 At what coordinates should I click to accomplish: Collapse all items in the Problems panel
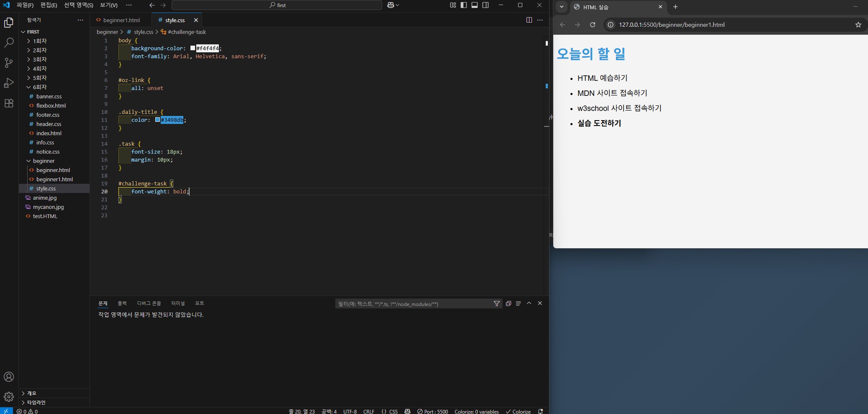click(508, 303)
